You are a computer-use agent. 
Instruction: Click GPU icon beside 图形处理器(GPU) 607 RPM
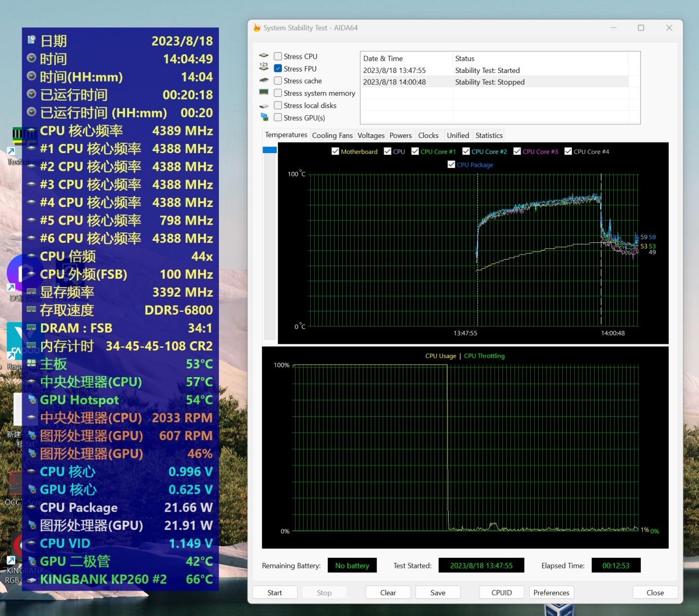[32, 436]
